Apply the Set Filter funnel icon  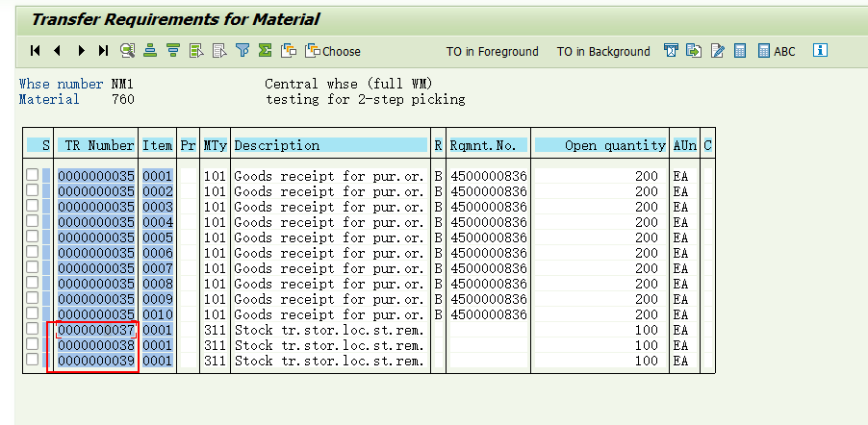tap(243, 51)
